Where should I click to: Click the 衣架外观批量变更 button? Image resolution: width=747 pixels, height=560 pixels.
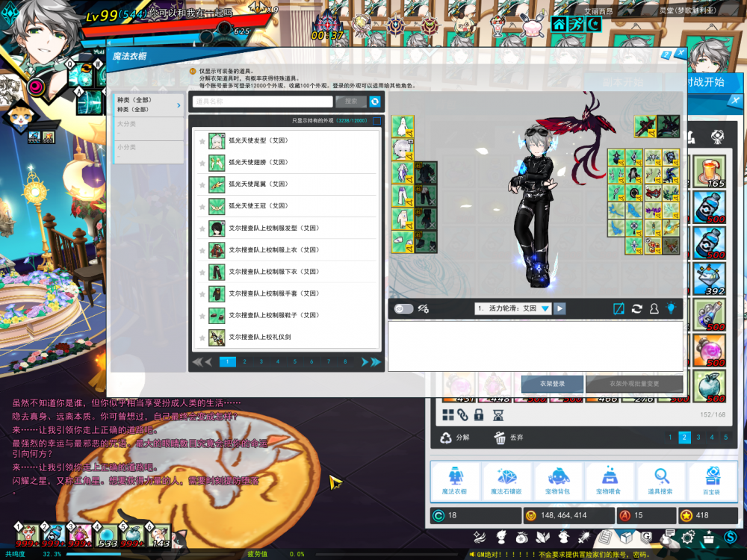coord(634,383)
